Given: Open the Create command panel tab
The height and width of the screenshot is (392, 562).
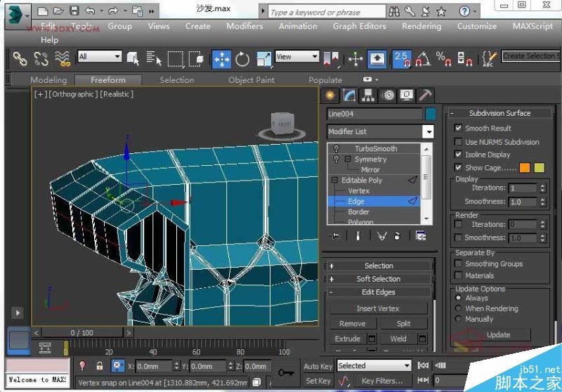Looking at the screenshot, I should 330,96.
